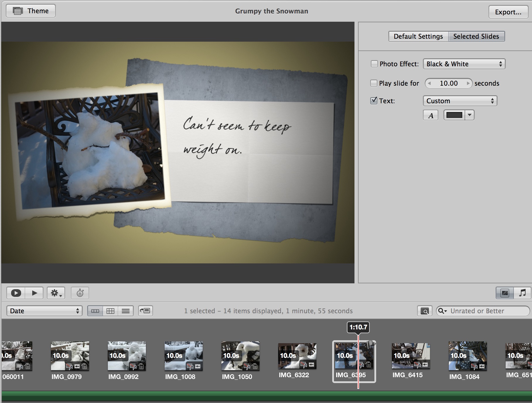Open the Date sort dropdown
This screenshot has width=532, height=403.
(45, 311)
